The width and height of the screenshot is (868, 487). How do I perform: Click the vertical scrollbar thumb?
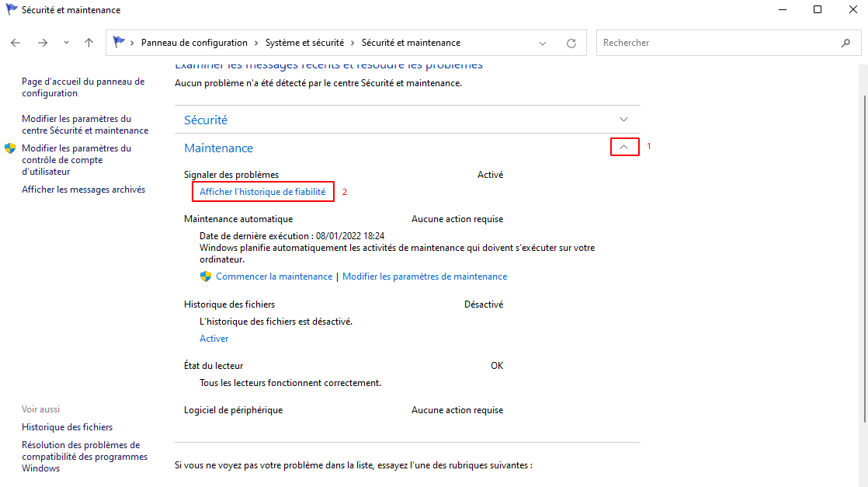pos(863,259)
